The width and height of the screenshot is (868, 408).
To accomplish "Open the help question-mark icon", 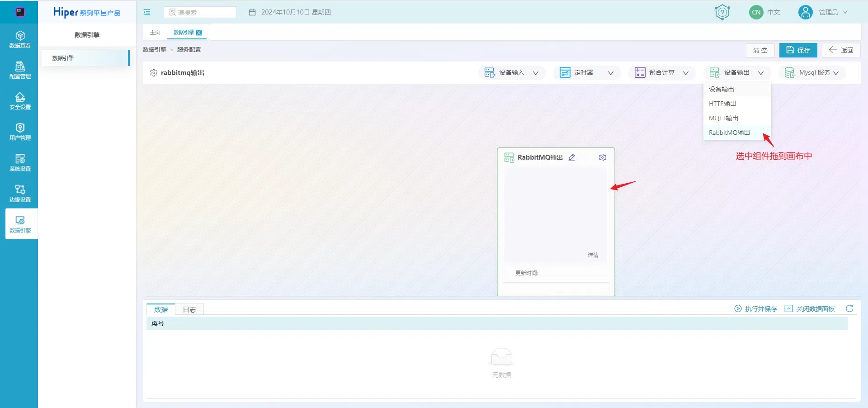I will pos(722,12).
